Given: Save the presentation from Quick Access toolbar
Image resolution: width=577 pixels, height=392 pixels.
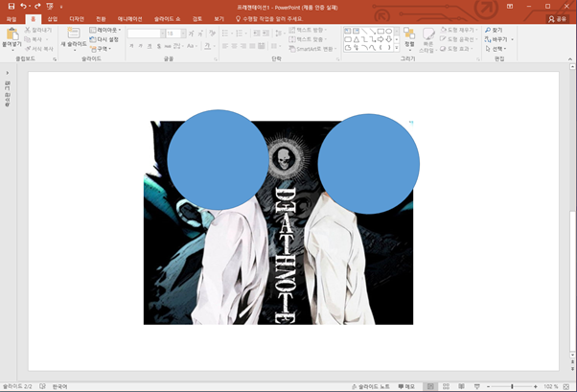Looking at the screenshot, I should click(12, 7).
